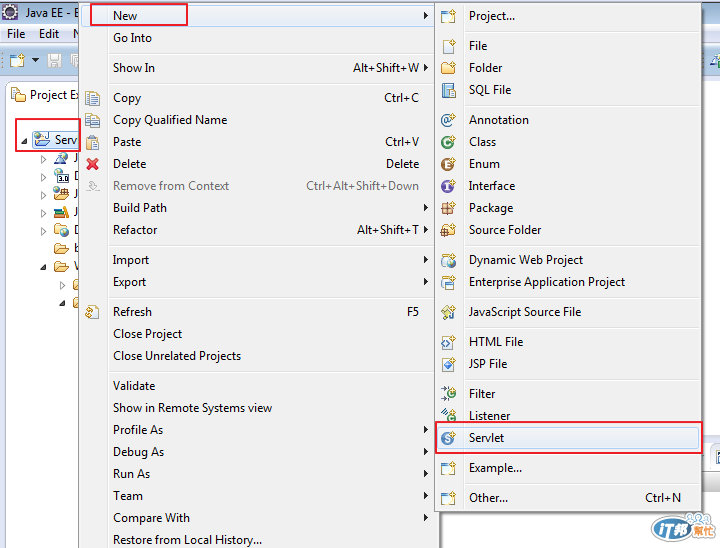Click the Paste clipboard icon
720x548 pixels.
click(92, 142)
